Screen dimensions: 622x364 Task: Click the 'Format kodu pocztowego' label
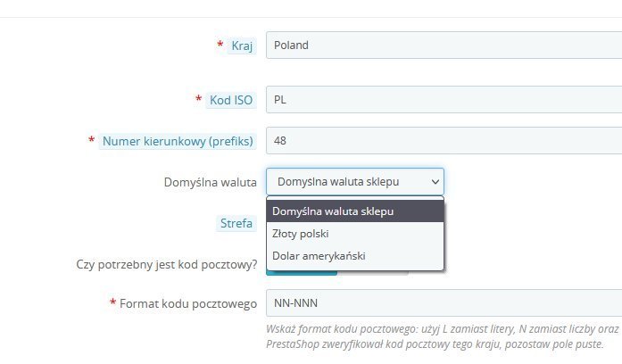188,303
